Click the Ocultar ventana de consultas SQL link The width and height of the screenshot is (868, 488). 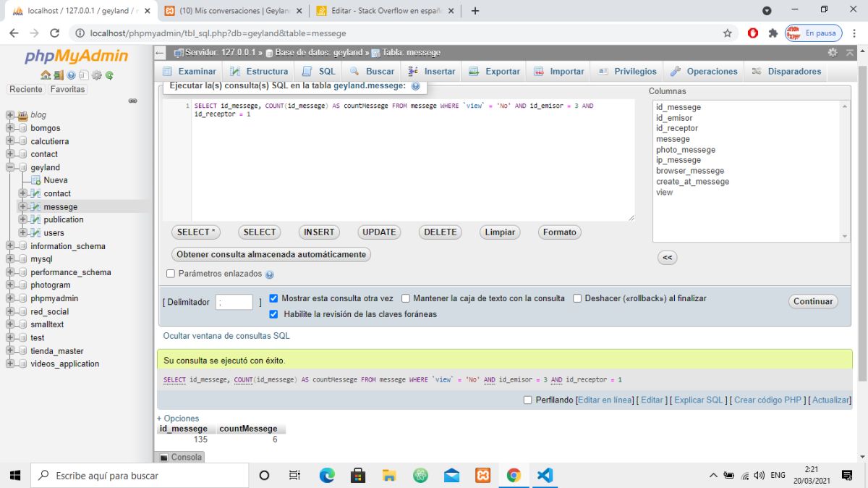[226, 336]
